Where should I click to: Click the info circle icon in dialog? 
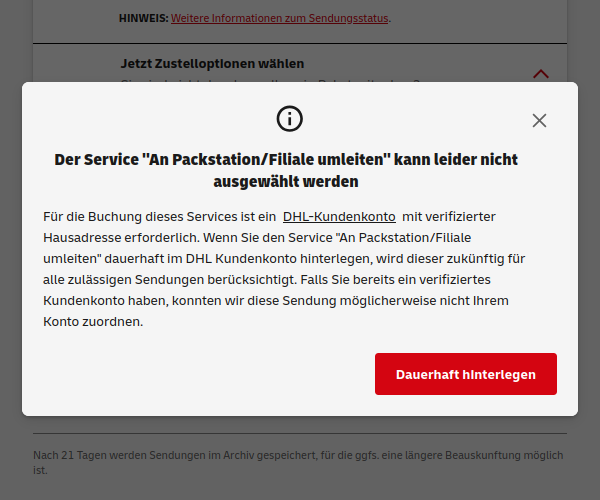[x=289, y=120]
